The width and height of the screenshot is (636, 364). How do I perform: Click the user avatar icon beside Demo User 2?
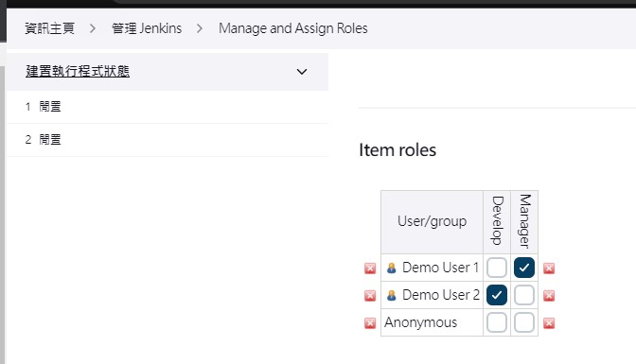pos(392,296)
